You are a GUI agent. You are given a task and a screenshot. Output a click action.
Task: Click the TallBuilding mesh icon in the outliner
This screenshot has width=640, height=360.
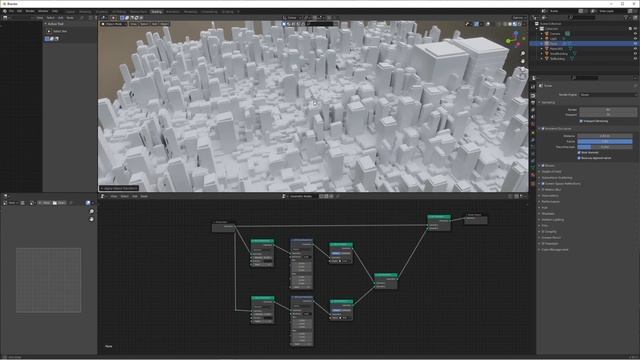[x=547, y=59]
